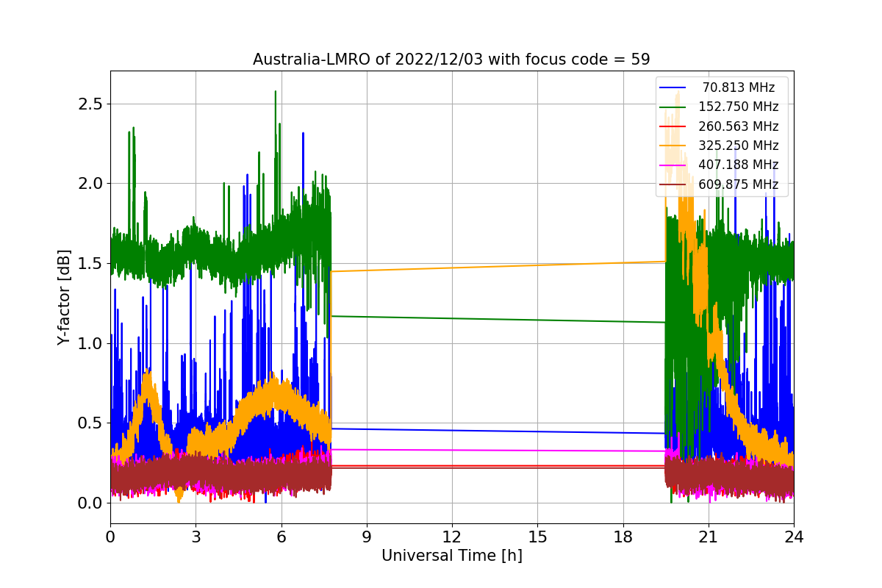
Task: Click the blue line swatch for 70.813 MHz
Action: coord(673,88)
